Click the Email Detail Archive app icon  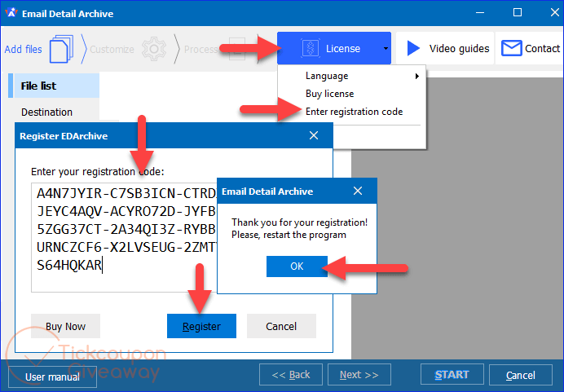point(11,13)
